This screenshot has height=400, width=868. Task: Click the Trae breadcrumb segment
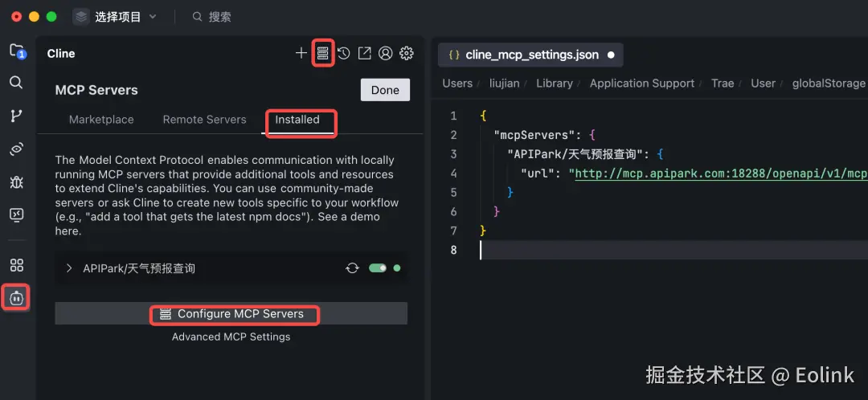pos(723,84)
